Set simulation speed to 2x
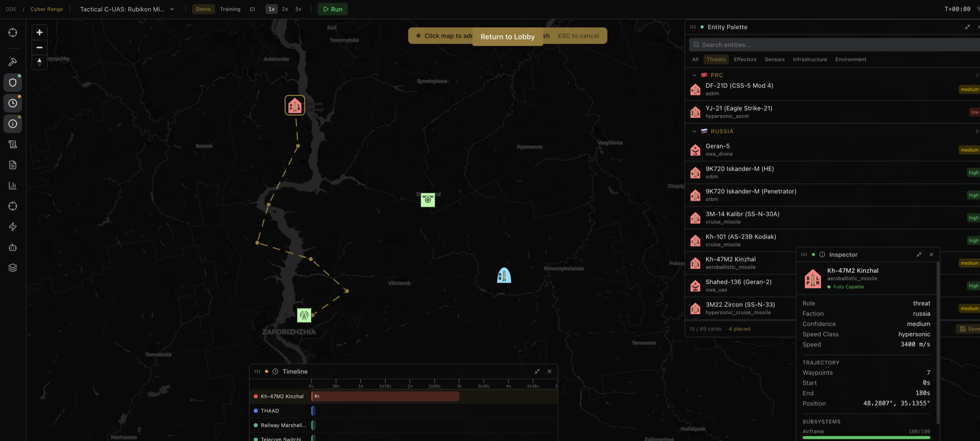Image resolution: width=980 pixels, height=441 pixels. tap(285, 9)
